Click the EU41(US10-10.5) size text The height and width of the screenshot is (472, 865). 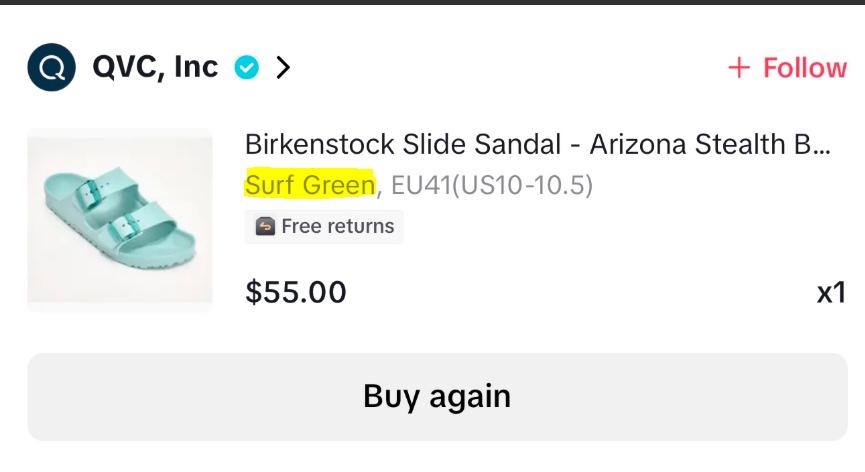point(492,185)
